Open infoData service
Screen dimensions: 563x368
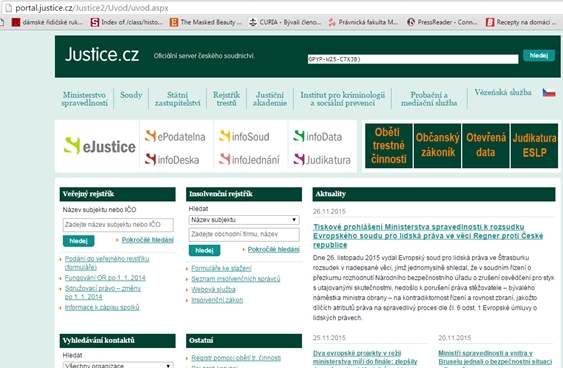click(x=317, y=136)
